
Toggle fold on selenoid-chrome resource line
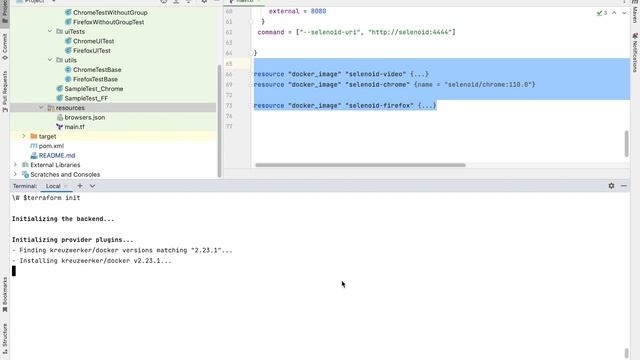[x=251, y=84]
